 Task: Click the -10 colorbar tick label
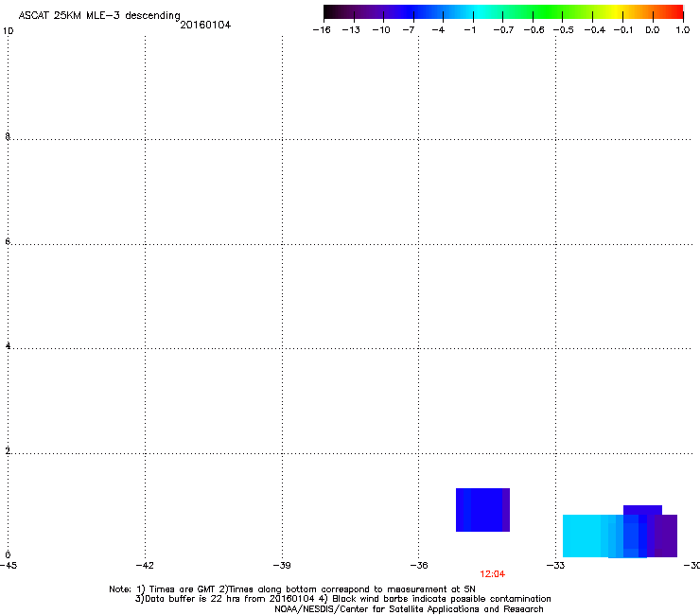(x=381, y=30)
